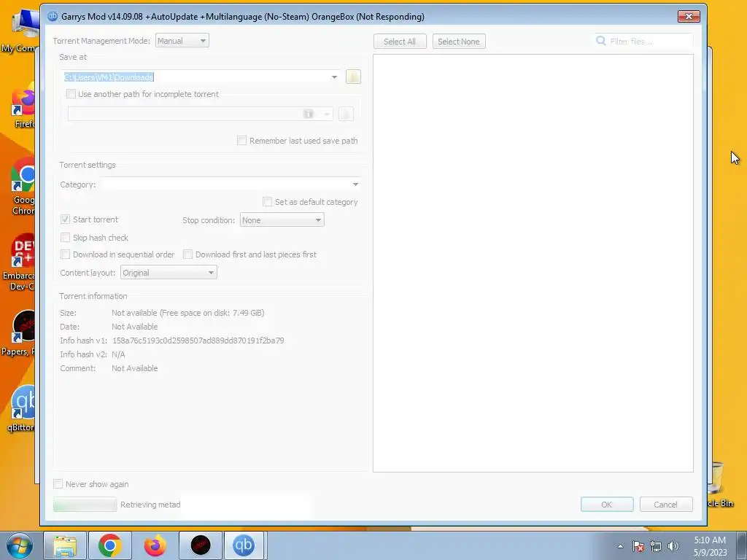Image resolution: width=747 pixels, height=560 pixels.
Task: Click the network icon in the system tray
Action: [656, 546]
